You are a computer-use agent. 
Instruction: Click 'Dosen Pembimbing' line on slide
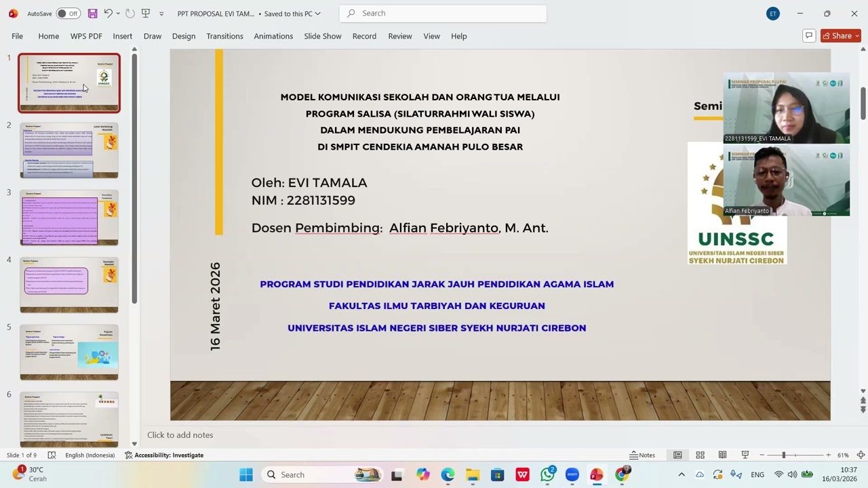[x=399, y=228]
